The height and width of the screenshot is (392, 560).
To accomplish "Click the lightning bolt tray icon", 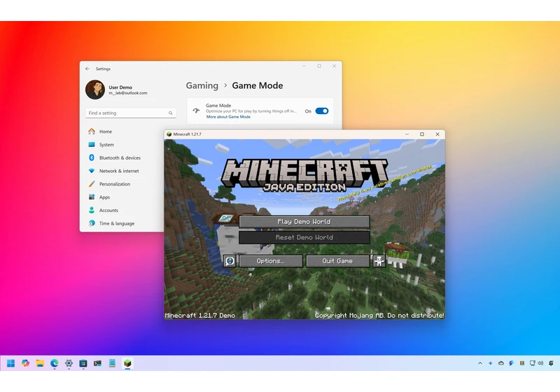I will point(512,363).
